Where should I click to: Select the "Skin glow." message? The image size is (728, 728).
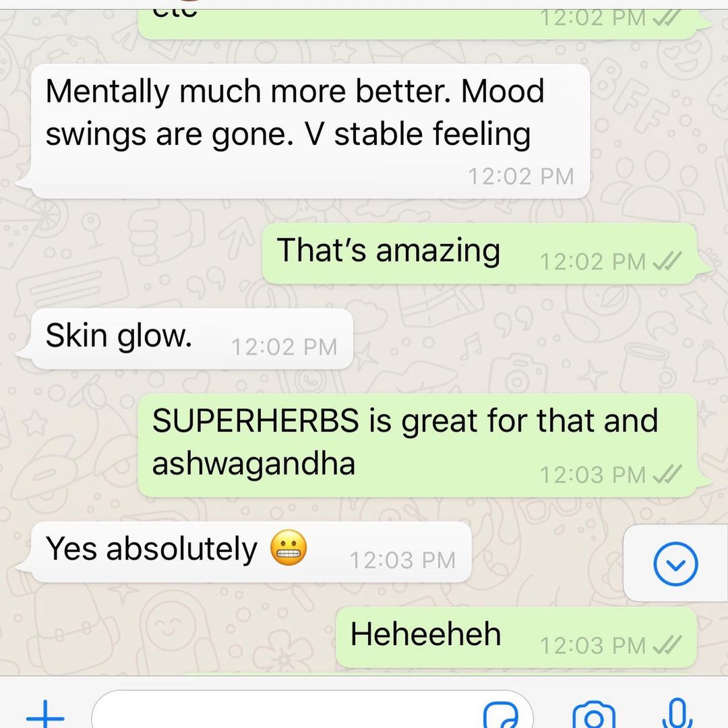[191, 338]
